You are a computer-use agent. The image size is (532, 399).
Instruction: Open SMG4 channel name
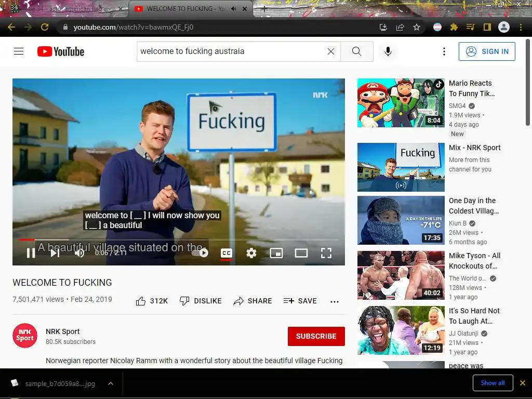(457, 106)
